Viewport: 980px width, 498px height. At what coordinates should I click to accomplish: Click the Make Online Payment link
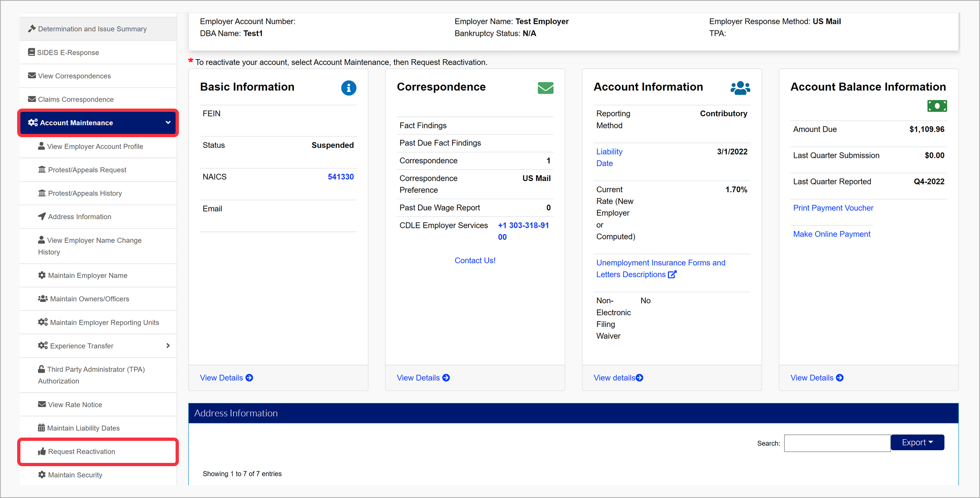[x=832, y=234]
